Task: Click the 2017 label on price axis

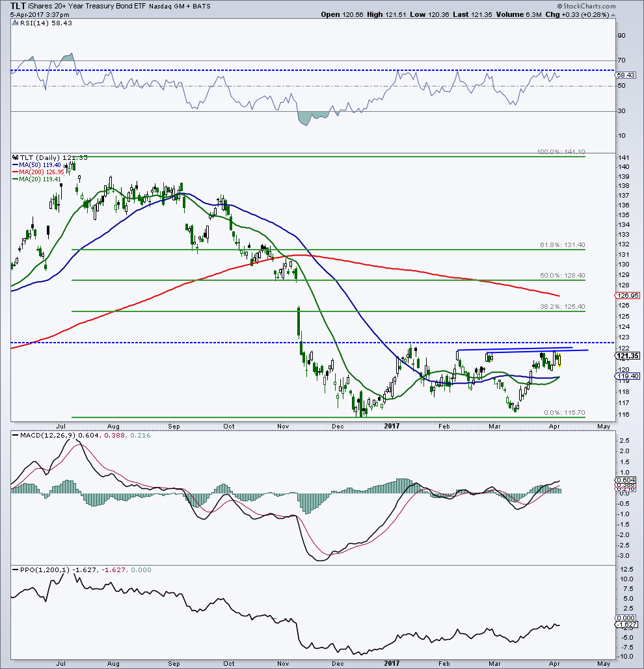Action: click(392, 426)
